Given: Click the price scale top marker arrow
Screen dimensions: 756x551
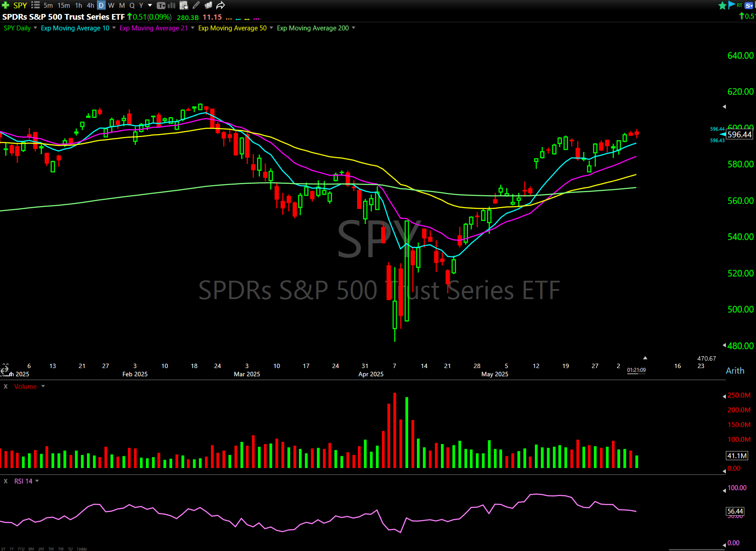Looking at the screenshot, I should 724,107.
